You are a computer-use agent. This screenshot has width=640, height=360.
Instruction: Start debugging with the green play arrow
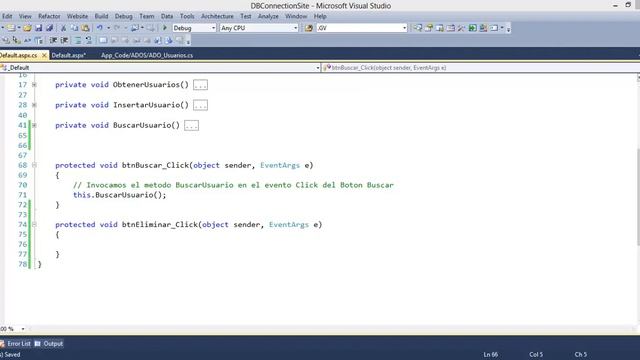tap(164, 28)
